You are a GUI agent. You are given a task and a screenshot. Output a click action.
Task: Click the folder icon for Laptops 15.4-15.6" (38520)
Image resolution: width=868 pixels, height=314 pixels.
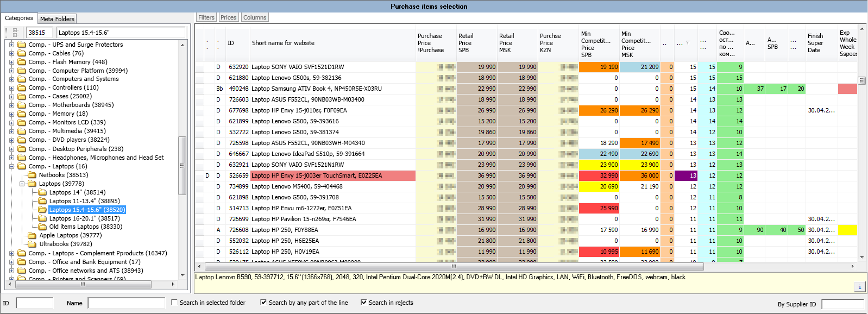point(42,210)
